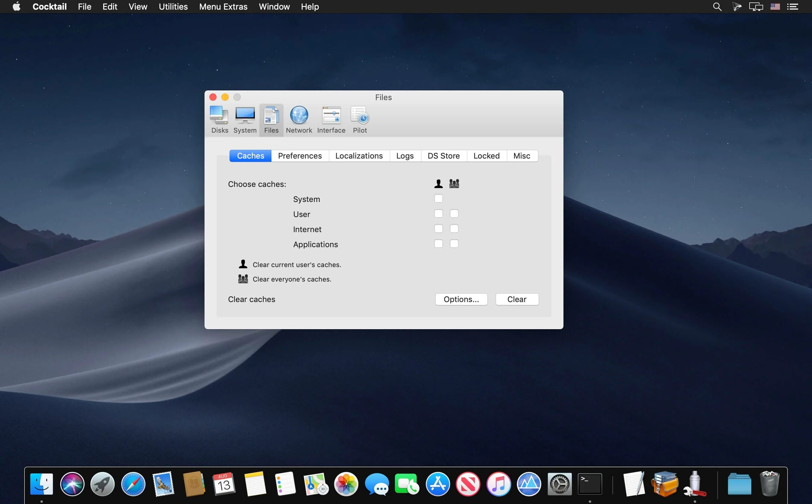Open Spotlight search in the menu bar

pyautogui.click(x=717, y=6)
